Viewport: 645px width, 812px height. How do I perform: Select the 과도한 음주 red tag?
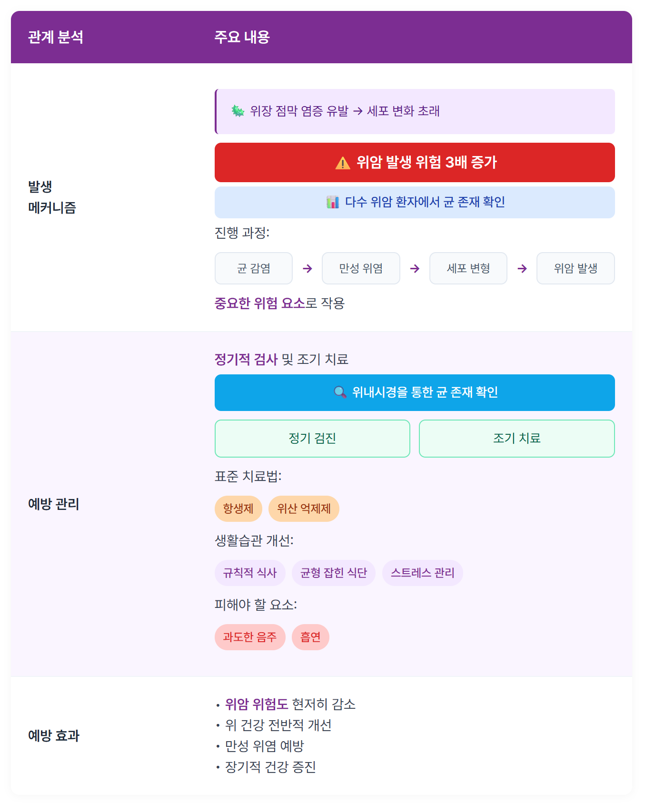click(x=250, y=637)
